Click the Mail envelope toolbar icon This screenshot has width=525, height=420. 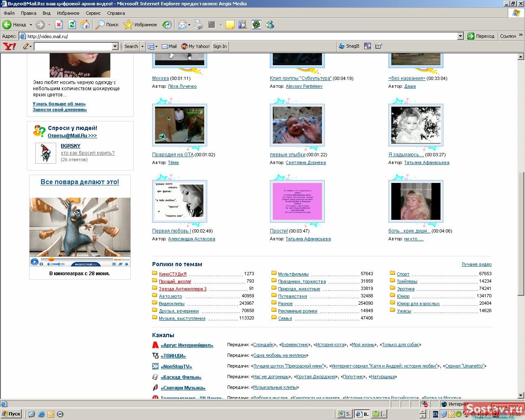[x=182, y=25]
